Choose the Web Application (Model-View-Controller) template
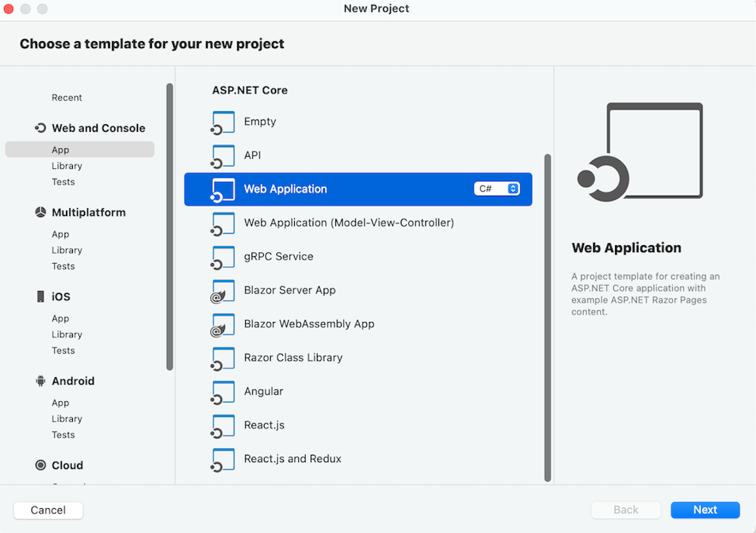756x533 pixels. click(x=347, y=223)
